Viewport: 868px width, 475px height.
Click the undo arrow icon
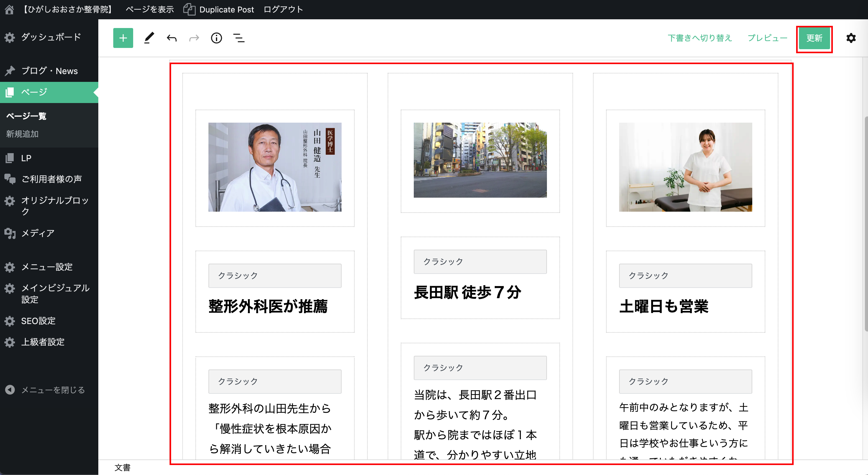pyautogui.click(x=171, y=38)
